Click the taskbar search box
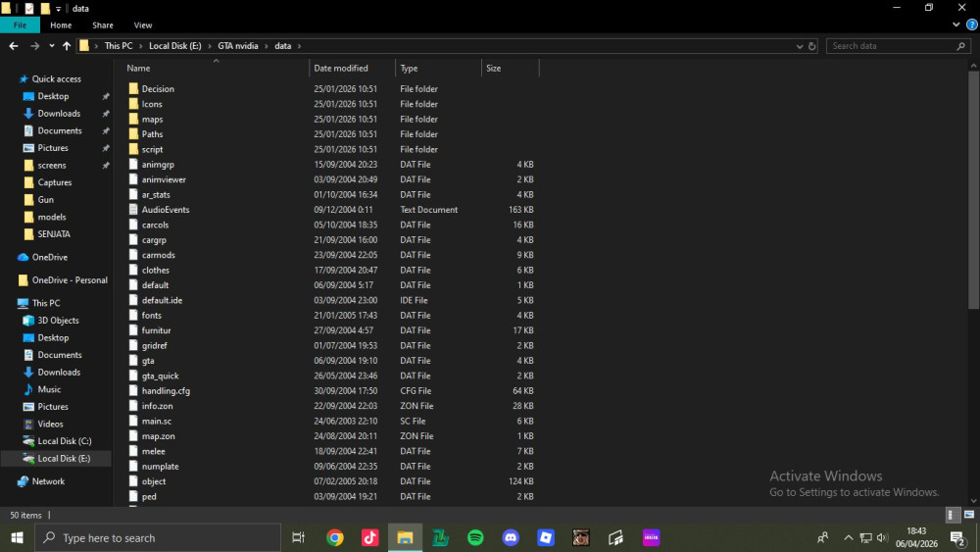Image resolution: width=980 pixels, height=552 pixels. (x=158, y=537)
